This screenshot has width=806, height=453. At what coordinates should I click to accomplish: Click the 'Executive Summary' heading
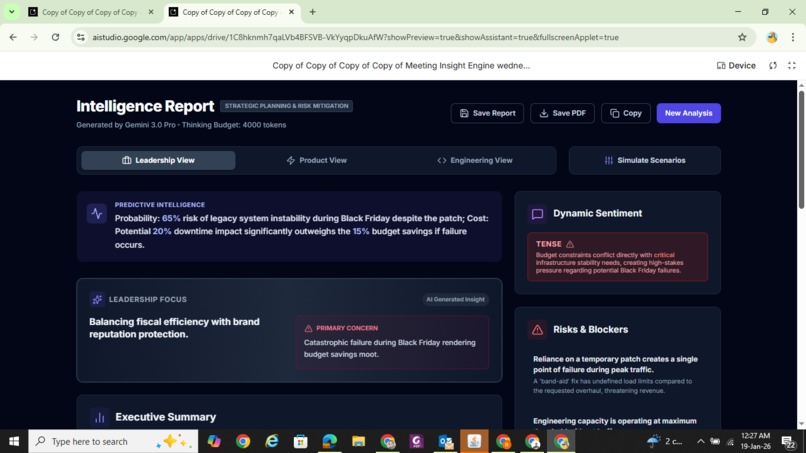[x=166, y=417]
